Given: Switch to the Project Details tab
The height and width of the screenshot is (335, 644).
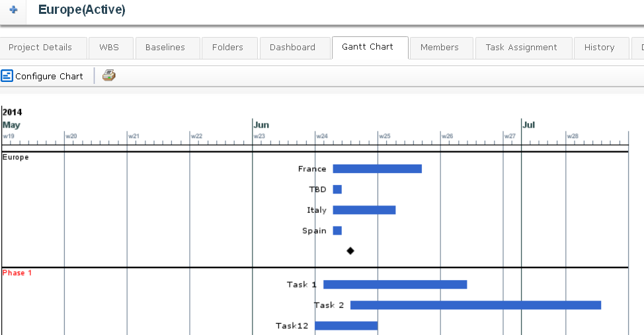Looking at the screenshot, I should [40, 48].
